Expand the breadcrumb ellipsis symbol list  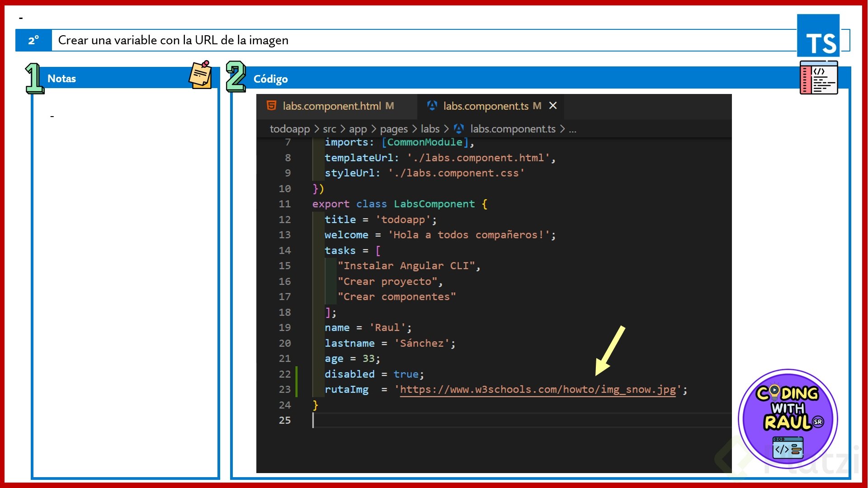click(572, 129)
